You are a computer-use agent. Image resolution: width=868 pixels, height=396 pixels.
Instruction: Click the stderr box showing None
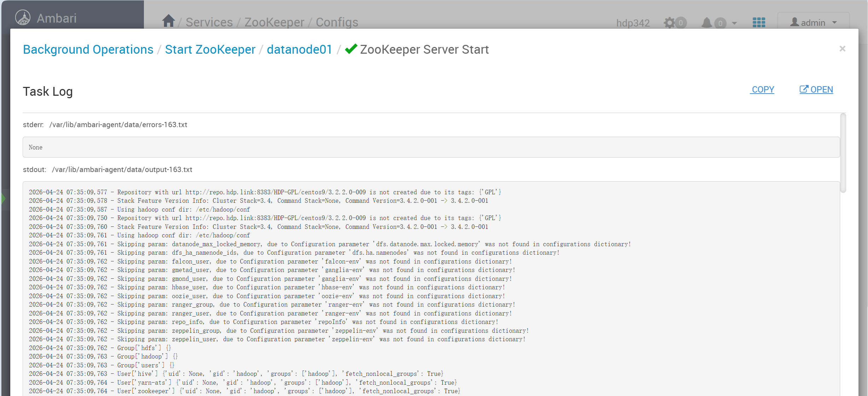431,147
